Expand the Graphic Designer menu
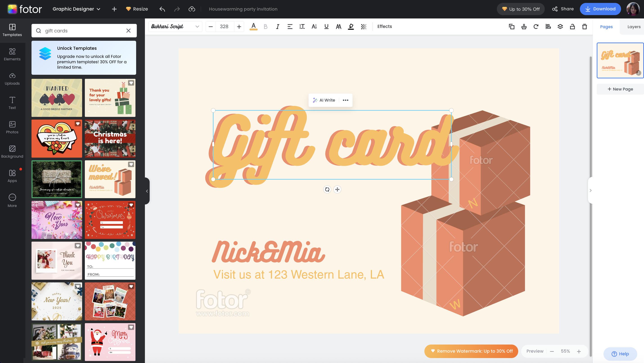 76,9
